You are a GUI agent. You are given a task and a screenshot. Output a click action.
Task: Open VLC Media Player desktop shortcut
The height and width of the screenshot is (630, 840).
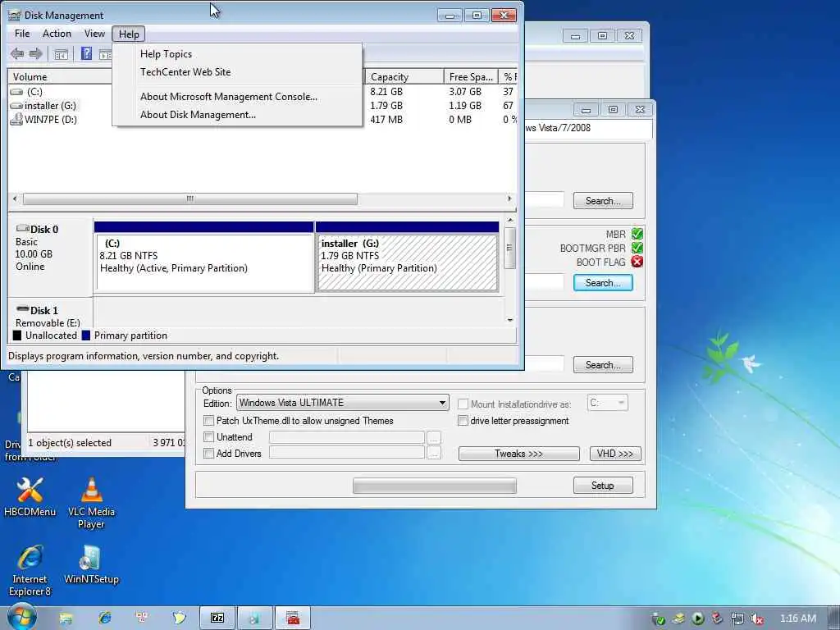(91, 503)
